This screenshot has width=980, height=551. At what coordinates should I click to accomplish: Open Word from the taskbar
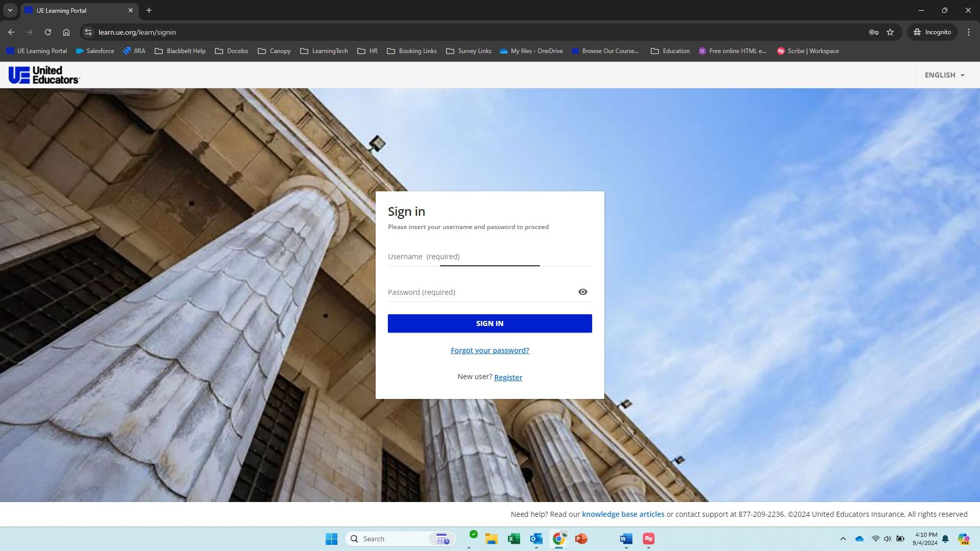[x=626, y=539]
